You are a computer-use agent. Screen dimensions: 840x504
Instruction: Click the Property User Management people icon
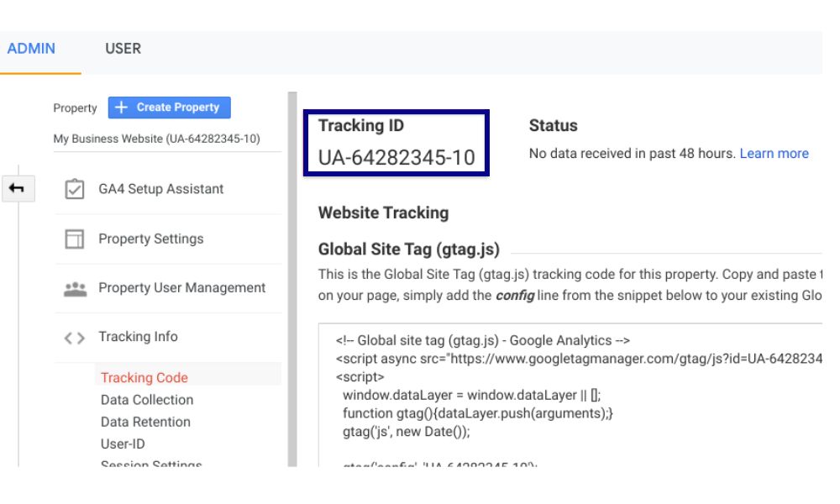[x=75, y=289]
